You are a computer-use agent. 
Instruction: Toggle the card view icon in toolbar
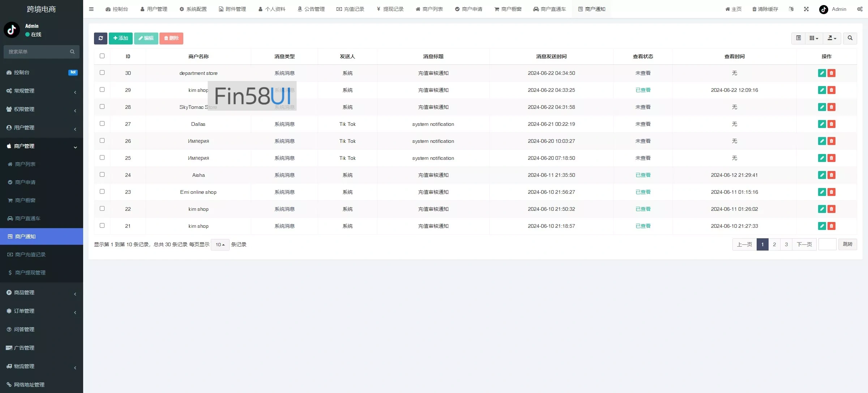[799, 38]
